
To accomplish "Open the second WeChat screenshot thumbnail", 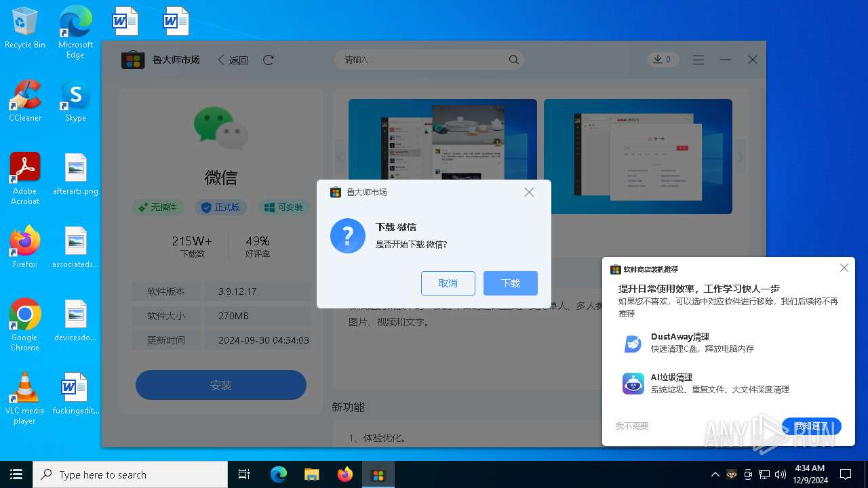I will pos(638,157).
